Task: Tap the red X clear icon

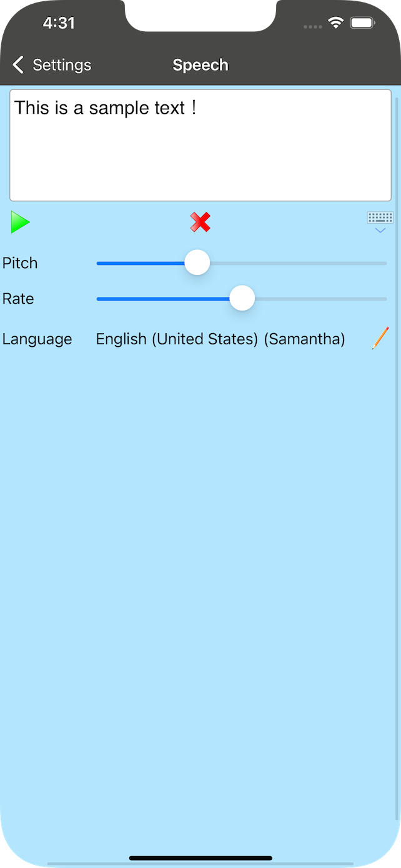Action: [x=200, y=222]
